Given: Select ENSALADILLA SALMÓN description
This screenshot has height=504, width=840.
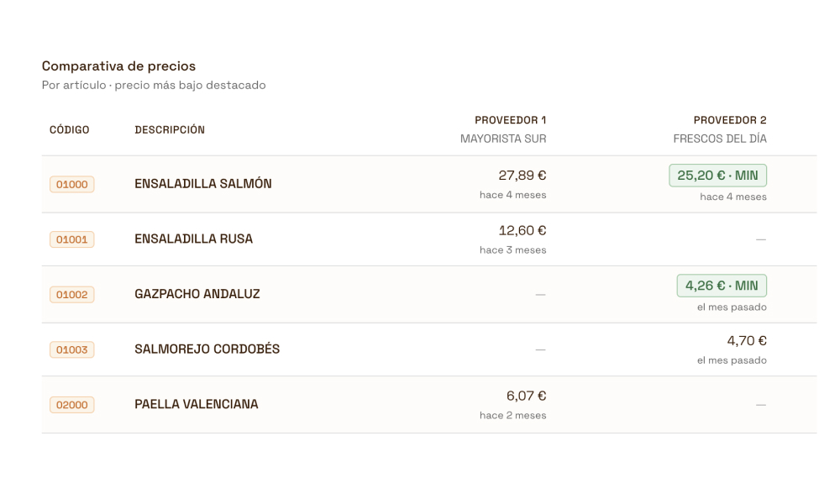Looking at the screenshot, I should click(x=203, y=184).
